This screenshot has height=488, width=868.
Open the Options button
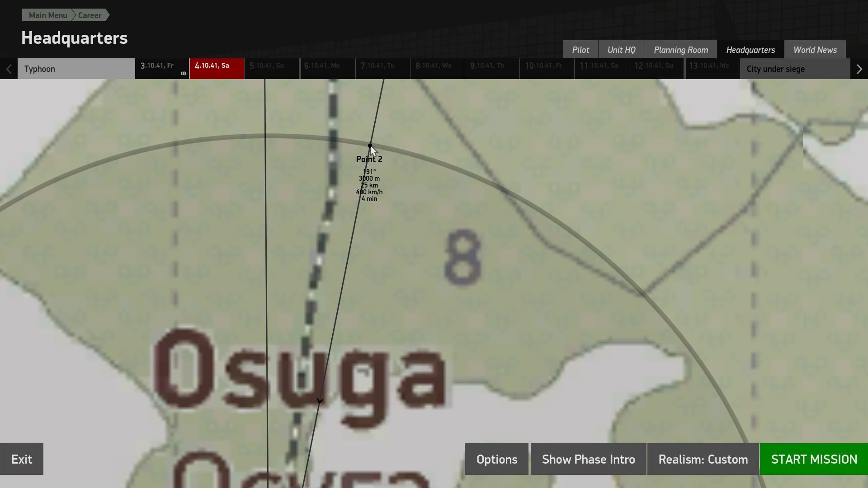pyautogui.click(x=497, y=459)
